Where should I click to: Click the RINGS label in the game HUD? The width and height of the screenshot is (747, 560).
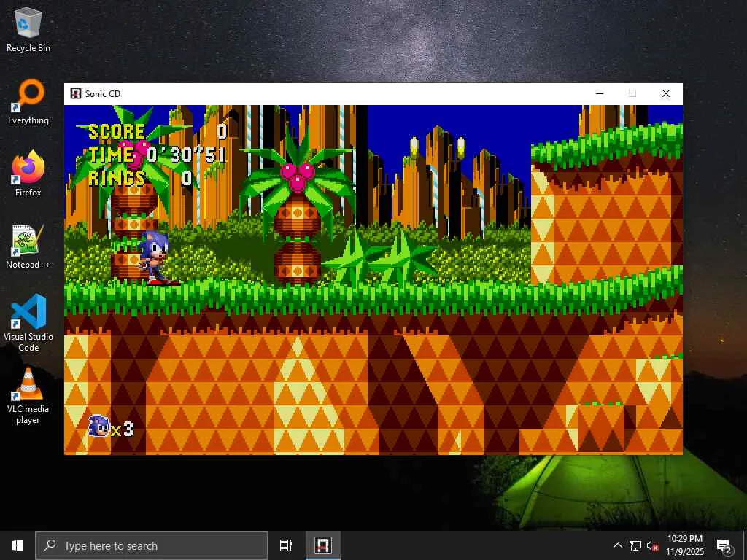(117, 178)
